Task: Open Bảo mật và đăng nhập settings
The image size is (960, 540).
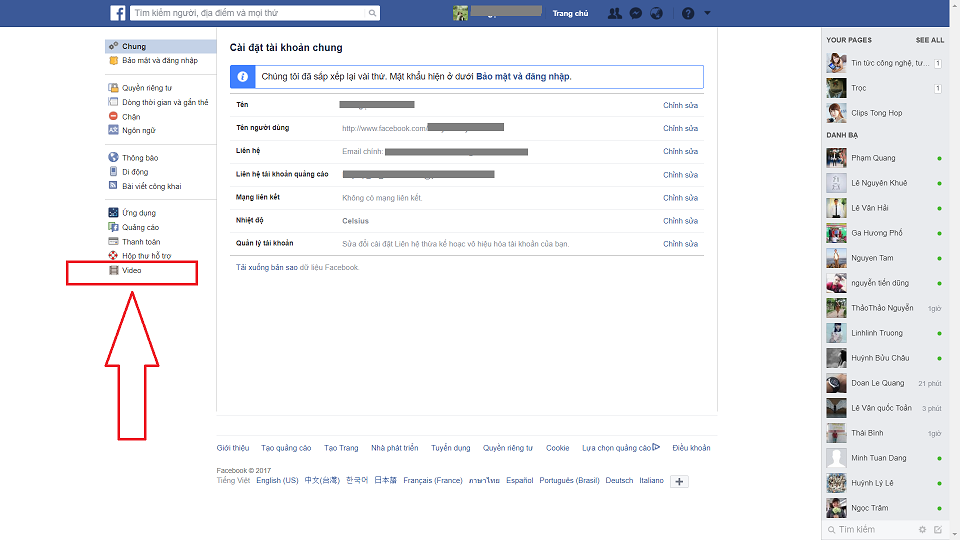Action: click(x=161, y=60)
